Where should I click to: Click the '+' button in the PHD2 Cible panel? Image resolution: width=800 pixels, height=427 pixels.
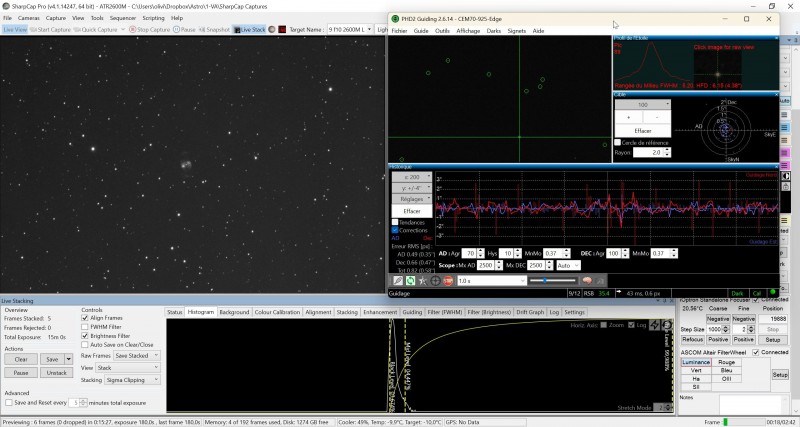coord(628,117)
